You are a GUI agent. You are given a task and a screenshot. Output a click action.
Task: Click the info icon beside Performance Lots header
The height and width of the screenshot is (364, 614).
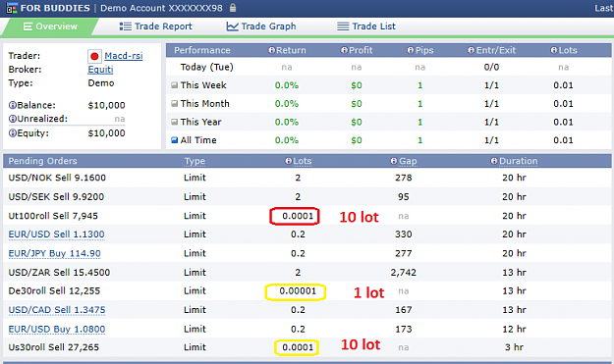click(554, 50)
